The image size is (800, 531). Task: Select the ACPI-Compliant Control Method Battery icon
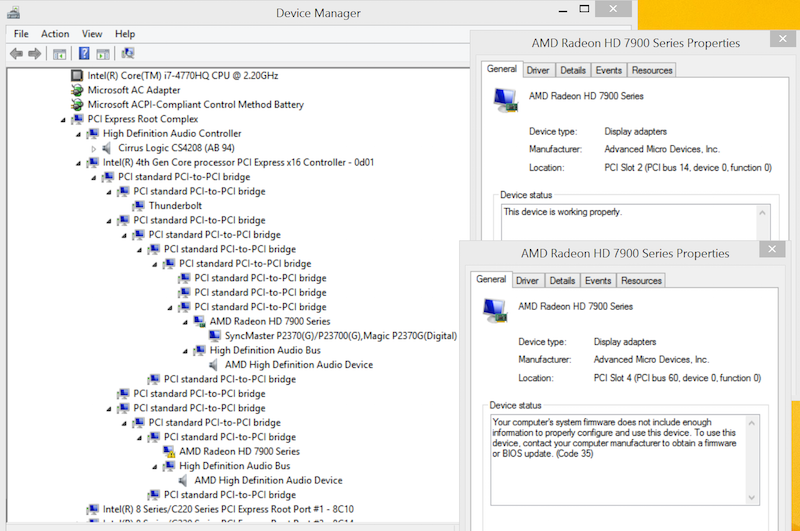77,105
